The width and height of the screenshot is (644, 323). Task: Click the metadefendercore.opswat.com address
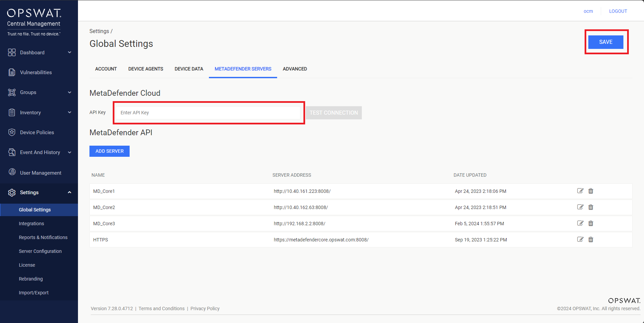click(x=321, y=240)
